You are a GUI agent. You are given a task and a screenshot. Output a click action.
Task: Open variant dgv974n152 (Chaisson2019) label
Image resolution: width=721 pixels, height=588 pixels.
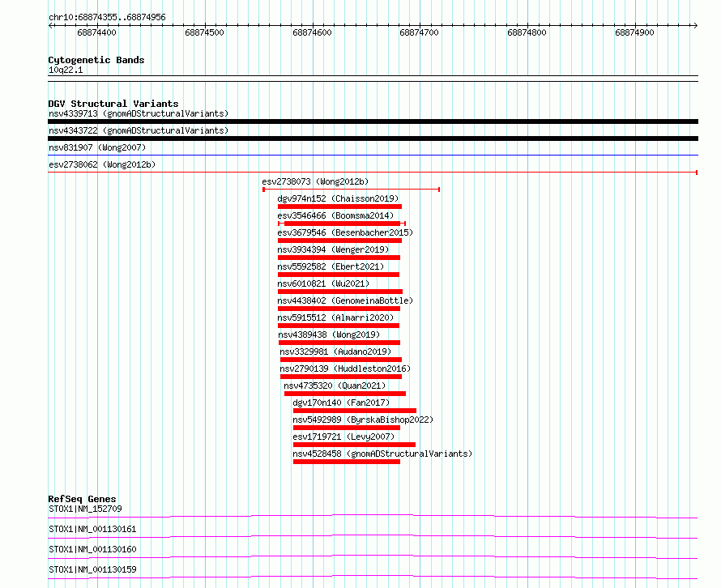click(x=338, y=198)
